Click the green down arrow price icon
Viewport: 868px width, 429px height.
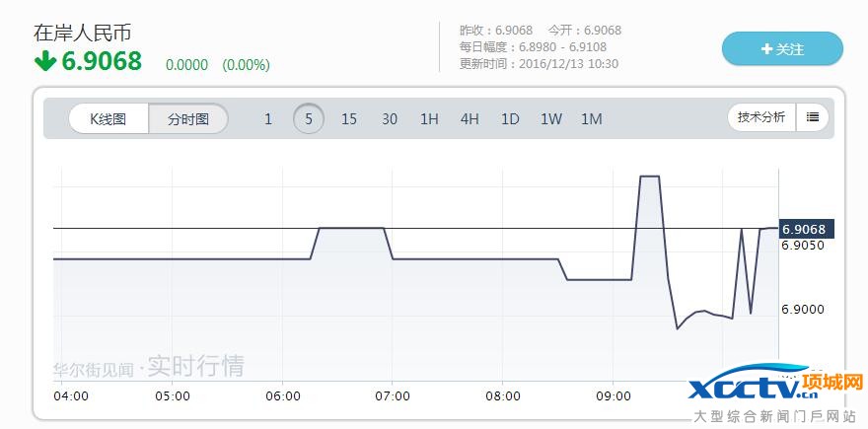point(45,61)
